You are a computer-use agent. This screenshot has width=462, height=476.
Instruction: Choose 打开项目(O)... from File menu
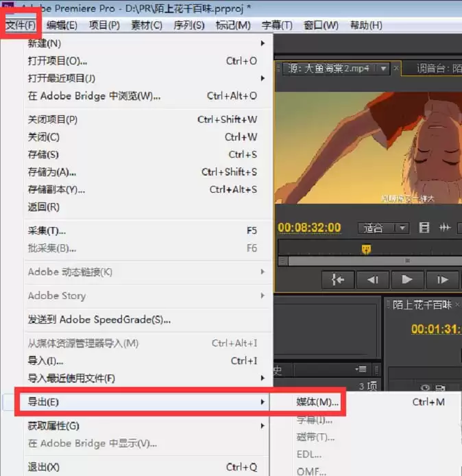pos(148,61)
